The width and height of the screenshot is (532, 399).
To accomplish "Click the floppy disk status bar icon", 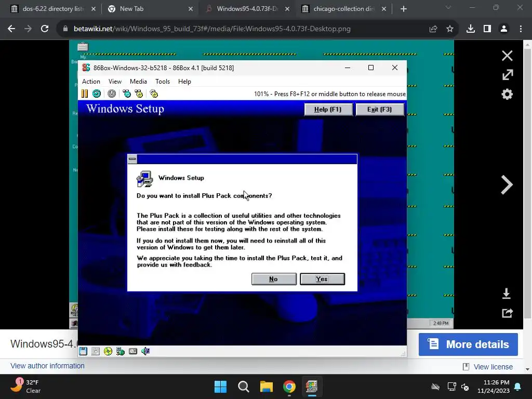I will [83, 351].
